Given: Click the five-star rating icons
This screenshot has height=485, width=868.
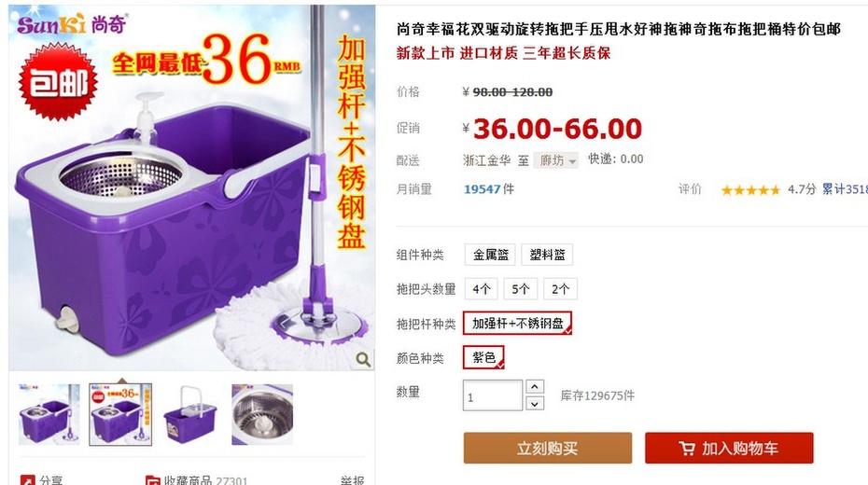Looking at the screenshot, I should pyautogui.click(x=750, y=190).
